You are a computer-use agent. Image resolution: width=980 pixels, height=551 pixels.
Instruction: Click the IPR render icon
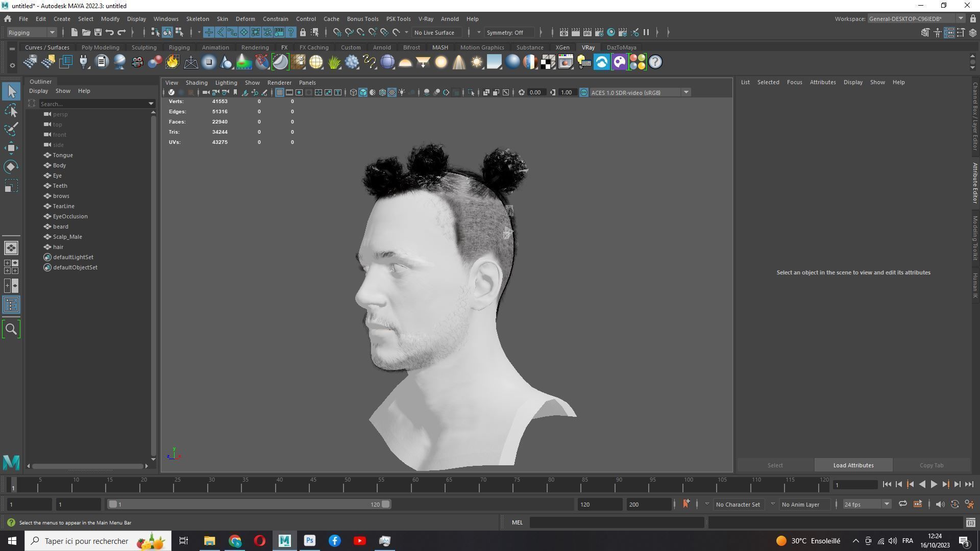pos(587,33)
